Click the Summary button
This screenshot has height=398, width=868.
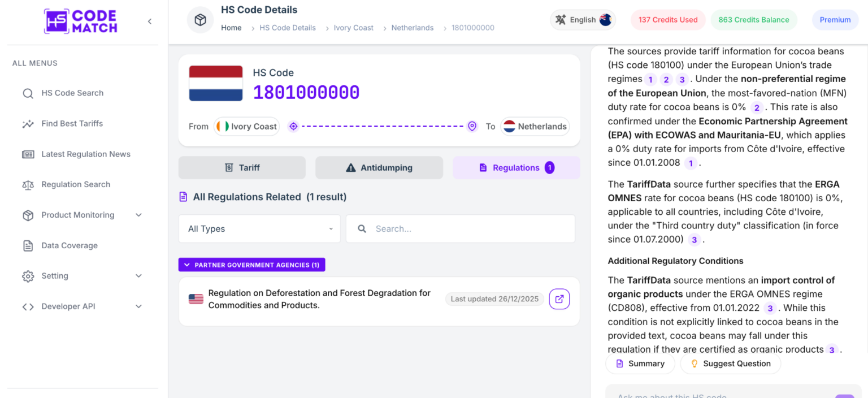(640, 364)
